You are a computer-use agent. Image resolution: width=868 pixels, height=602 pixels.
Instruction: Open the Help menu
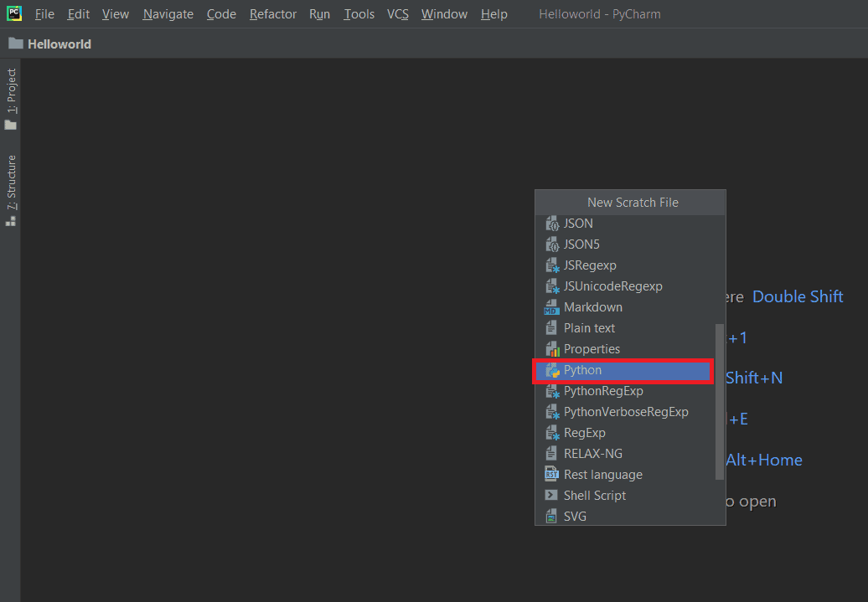coord(493,13)
